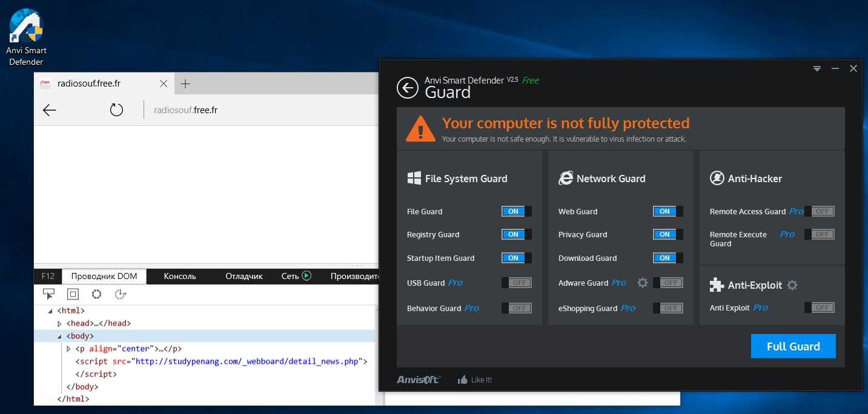Turn off Registry Guard toggle
The height and width of the screenshot is (414, 868).
pyautogui.click(x=517, y=234)
